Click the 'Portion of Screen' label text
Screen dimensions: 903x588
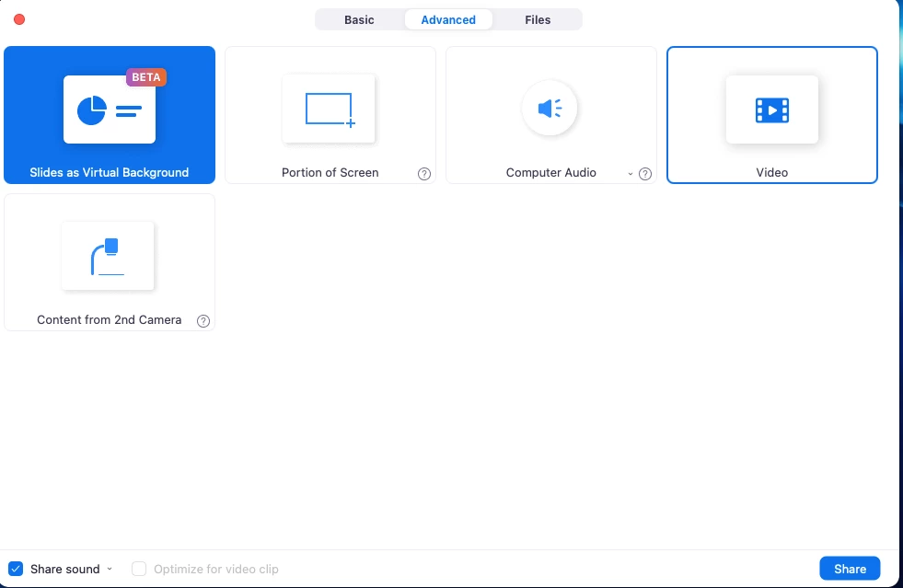(x=330, y=173)
